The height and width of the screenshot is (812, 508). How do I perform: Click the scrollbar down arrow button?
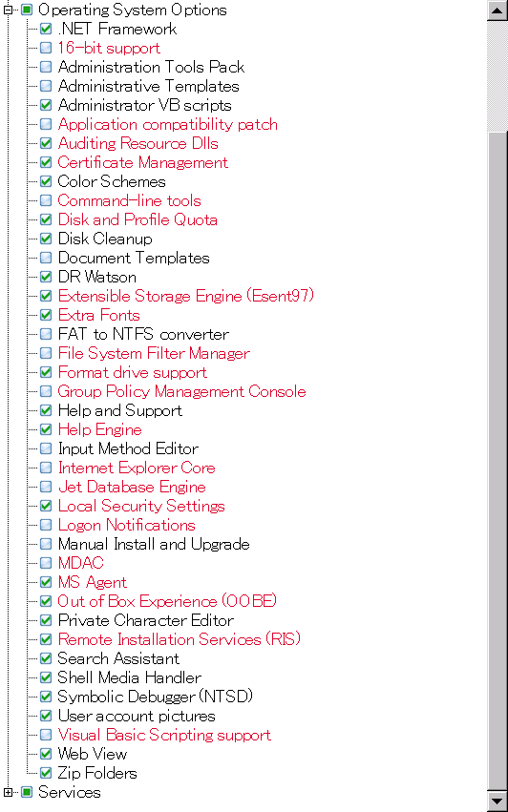[497, 802]
